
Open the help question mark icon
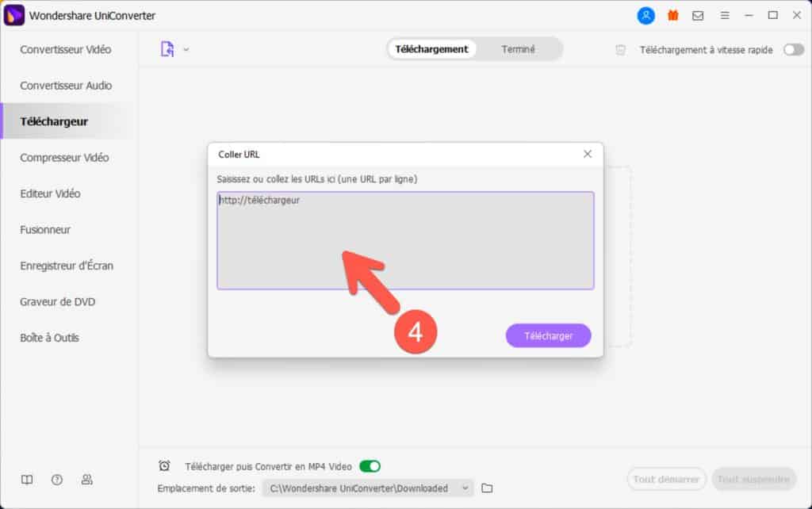click(x=57, y=480)
